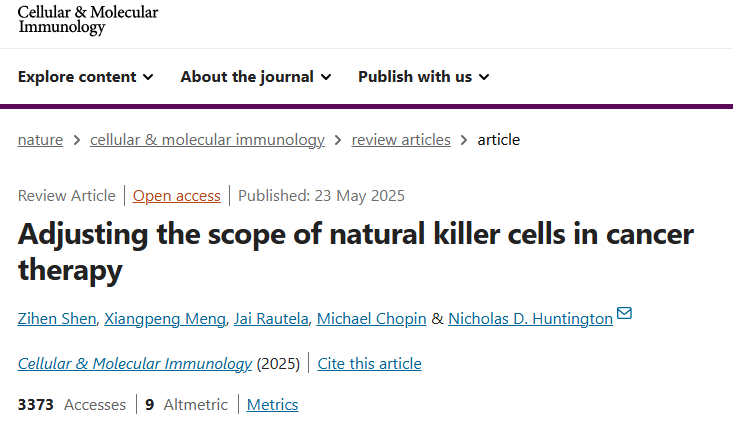Select author Jai Rautela

(x=269, y=319)
